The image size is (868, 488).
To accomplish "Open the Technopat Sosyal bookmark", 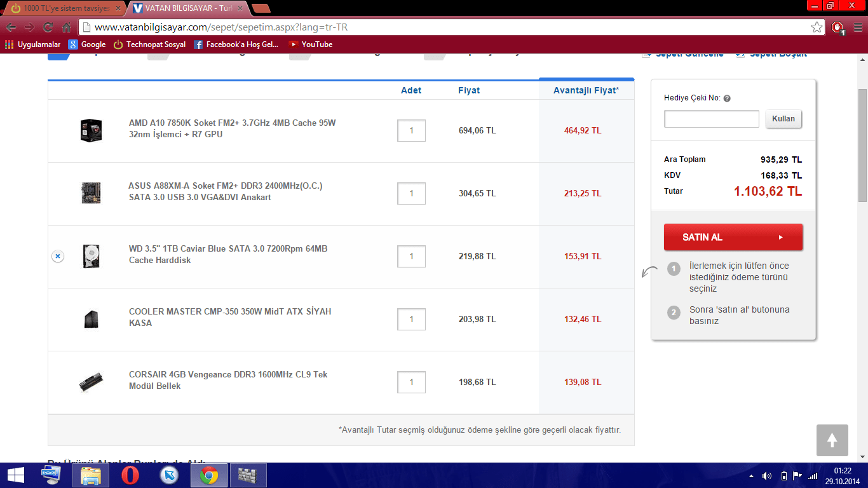I will click(149, 44).
